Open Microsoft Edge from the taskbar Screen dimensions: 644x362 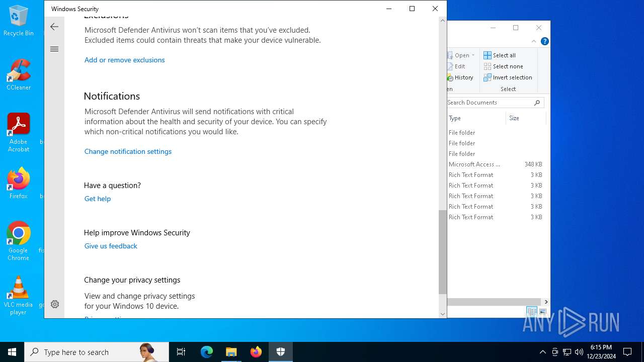(207, 352)
